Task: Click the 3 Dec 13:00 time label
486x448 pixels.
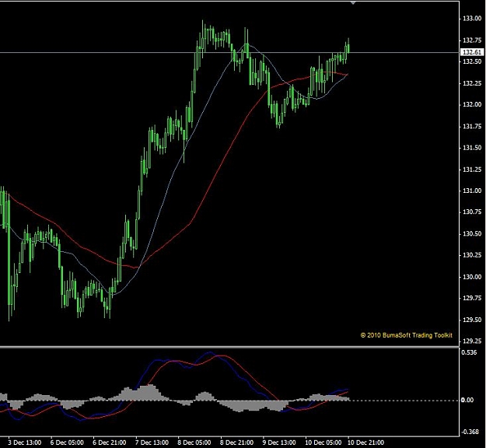Action: pyautogui.click(x=24, y=443)
